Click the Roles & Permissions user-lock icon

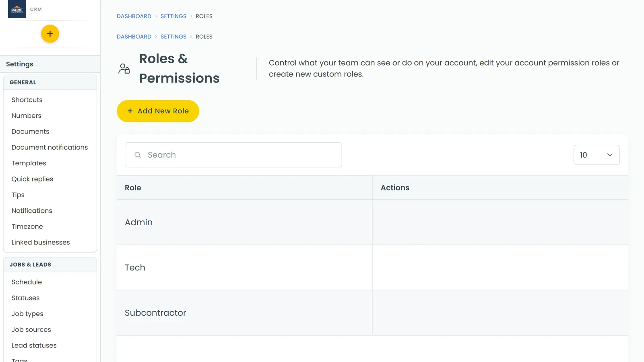(x=124, y=68)
